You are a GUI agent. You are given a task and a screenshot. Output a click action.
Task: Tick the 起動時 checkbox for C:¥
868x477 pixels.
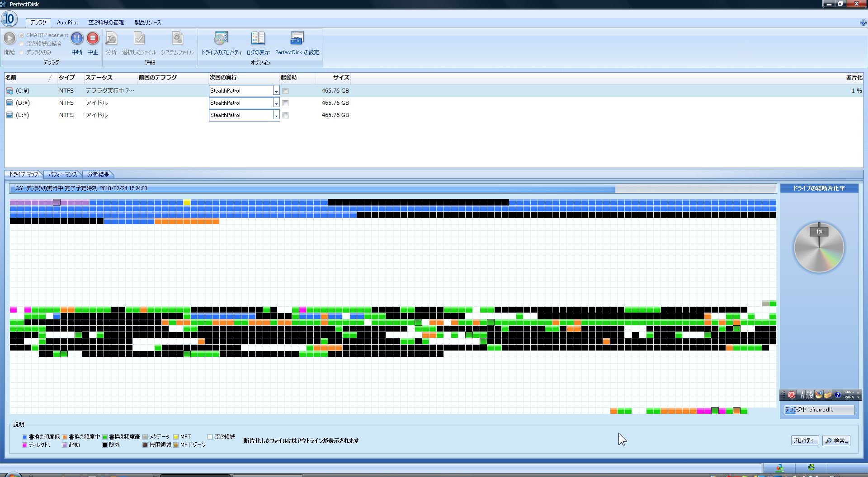point(285,91)
